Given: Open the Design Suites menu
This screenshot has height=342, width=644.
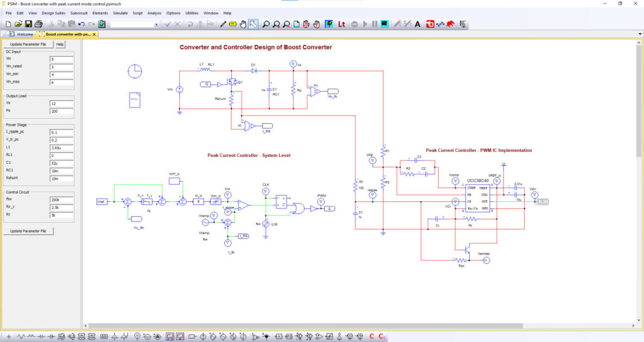Looking at the screenshot, I should click(54, 13).
